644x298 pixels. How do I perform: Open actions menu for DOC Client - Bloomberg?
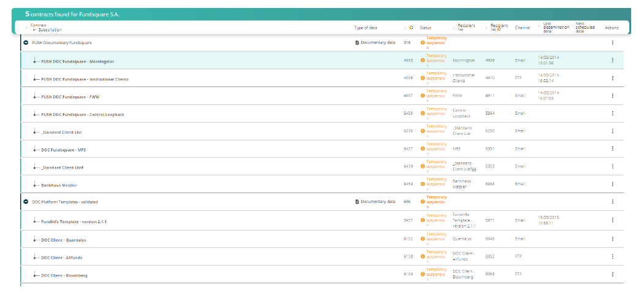point(612,275)
